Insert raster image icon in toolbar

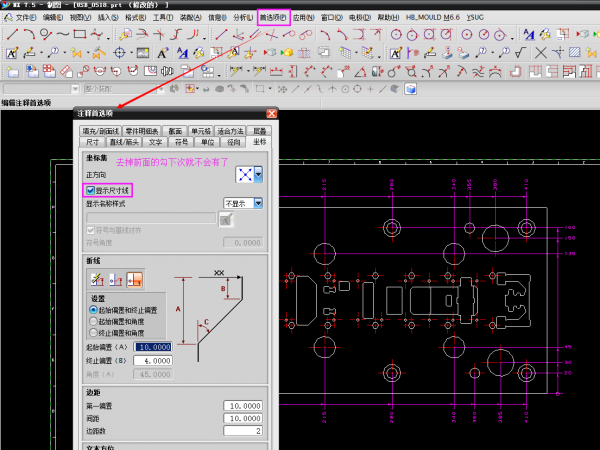(143, 53)
